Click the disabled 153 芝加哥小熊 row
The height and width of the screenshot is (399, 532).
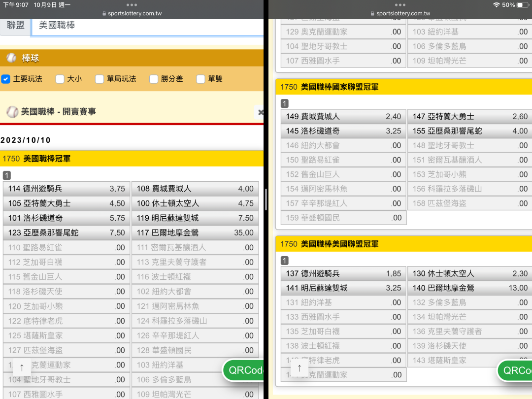click(x=470, y=174)
